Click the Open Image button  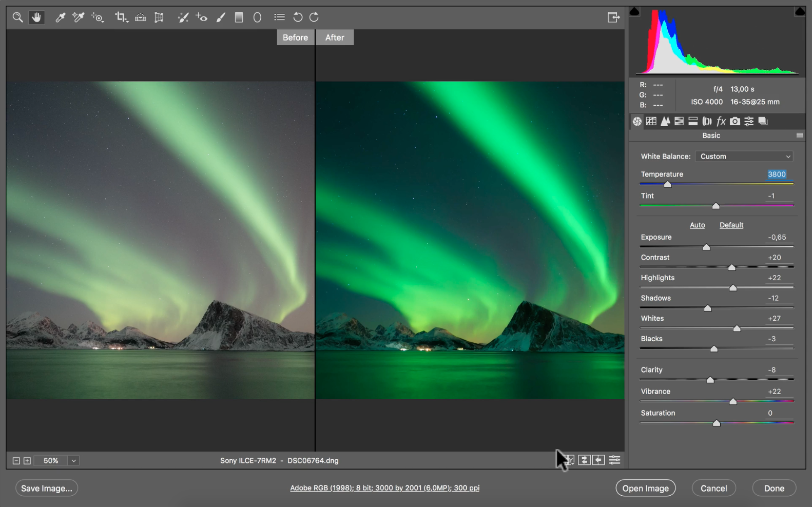coord(645,488)
